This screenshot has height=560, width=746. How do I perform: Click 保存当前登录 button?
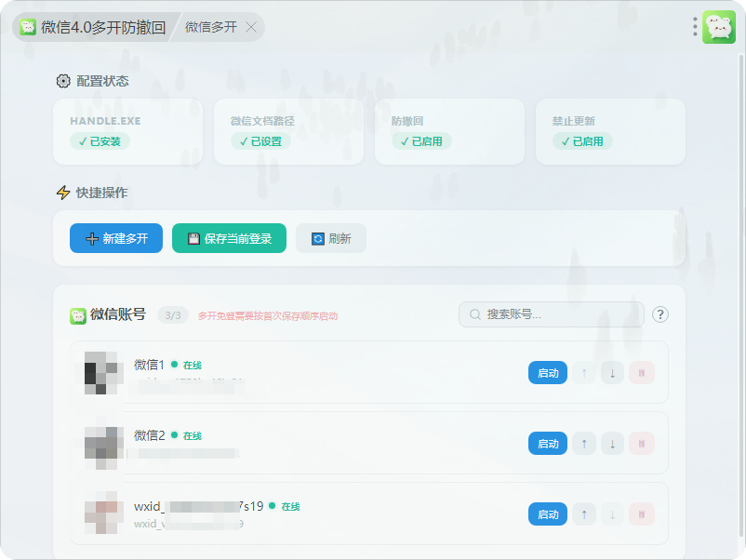point(230,238)
